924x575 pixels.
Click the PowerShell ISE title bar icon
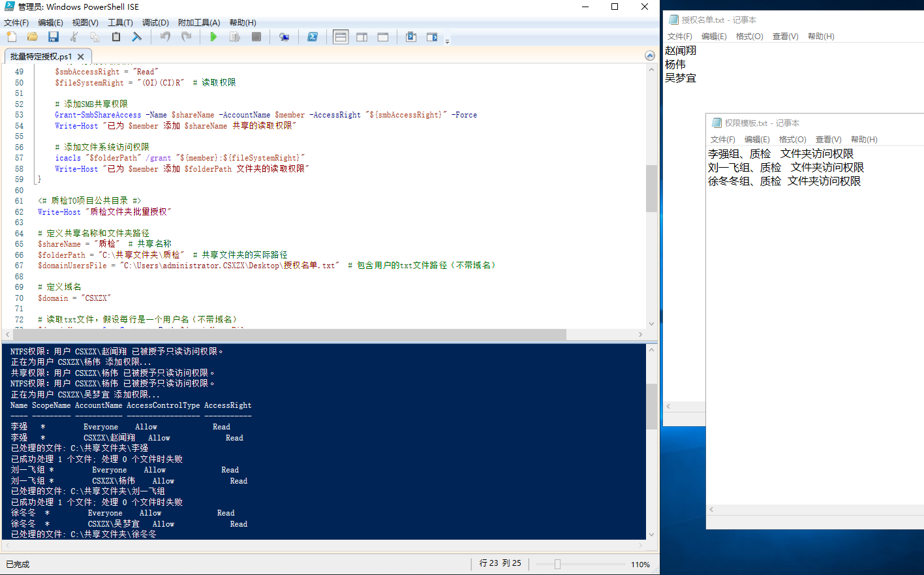[9, 7]
